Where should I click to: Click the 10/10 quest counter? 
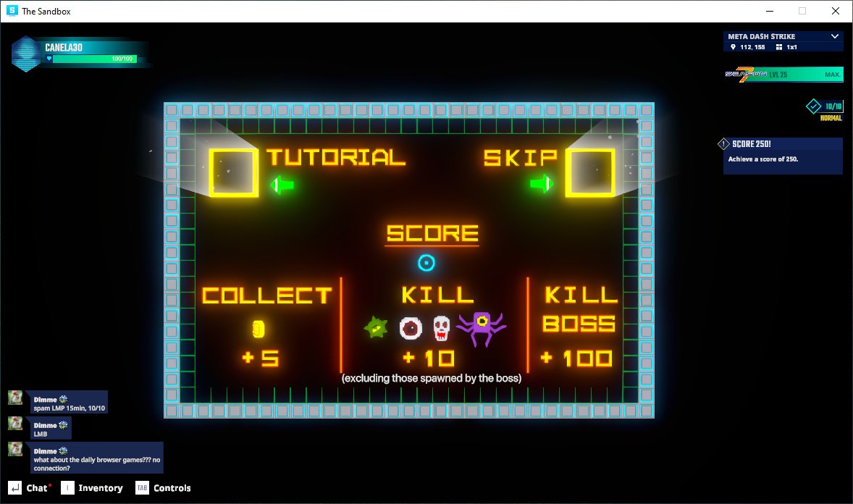[833, 106]
